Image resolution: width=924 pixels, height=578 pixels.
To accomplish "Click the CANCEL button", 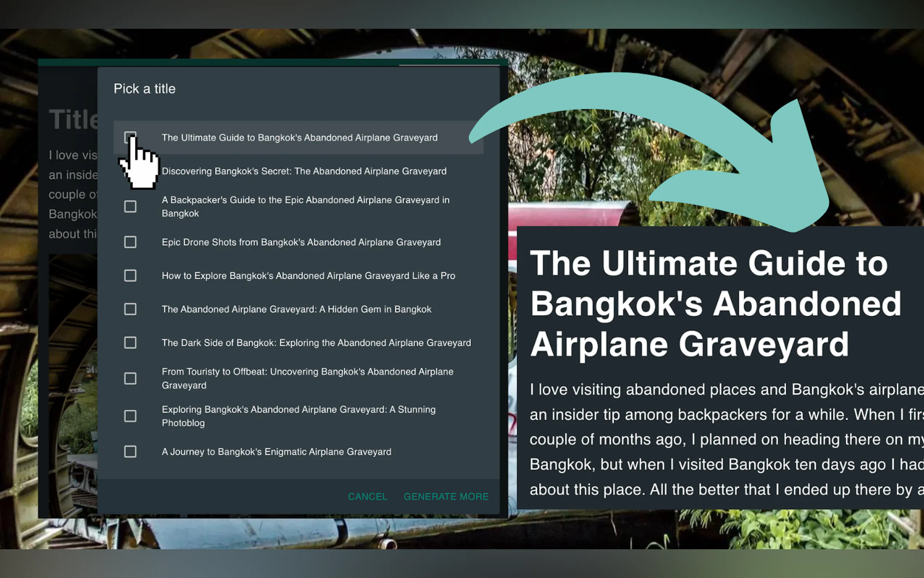I will (x=367, y=496).
